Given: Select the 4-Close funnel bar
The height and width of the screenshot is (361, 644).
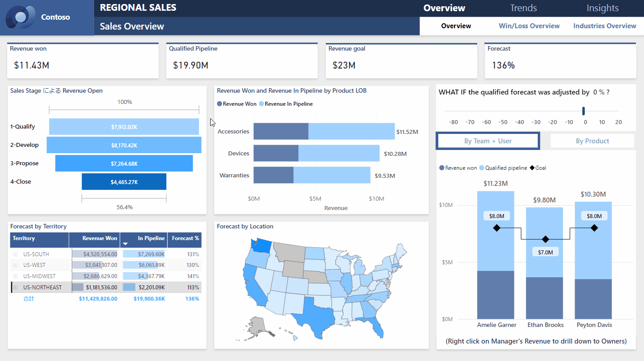Looking at the screenshot, I should [x=124, y=182].
